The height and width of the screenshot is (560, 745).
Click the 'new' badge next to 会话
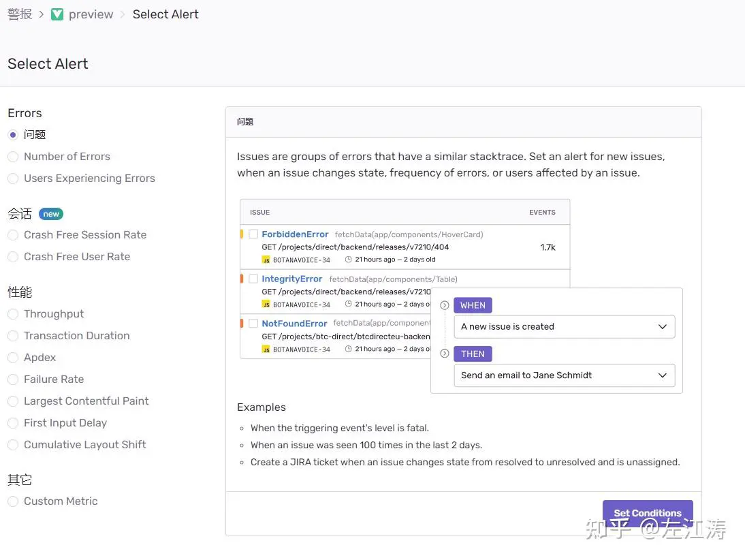pos(51,214)
